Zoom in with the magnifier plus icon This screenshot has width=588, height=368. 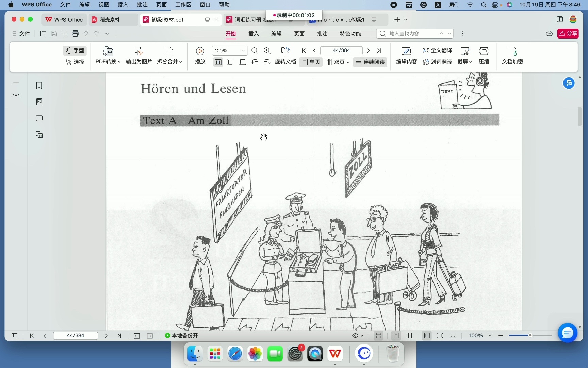click(x=267, y=50)
